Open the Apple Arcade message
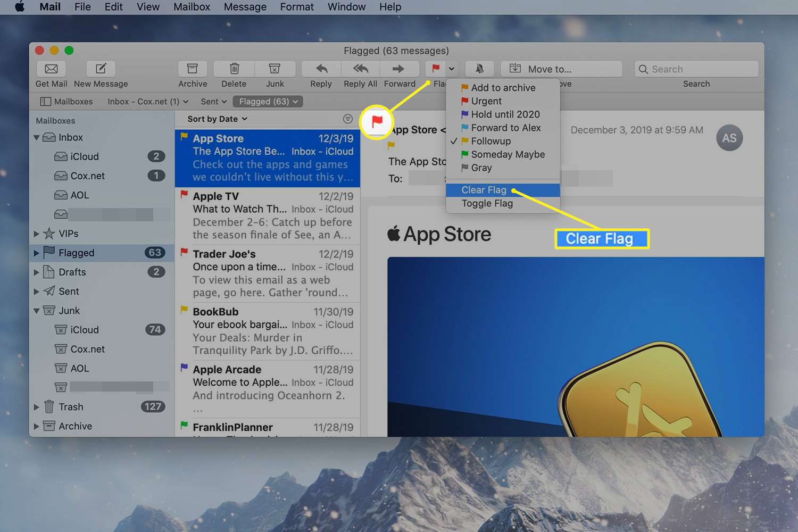798x532 pixels. click(x=268, y=389)
